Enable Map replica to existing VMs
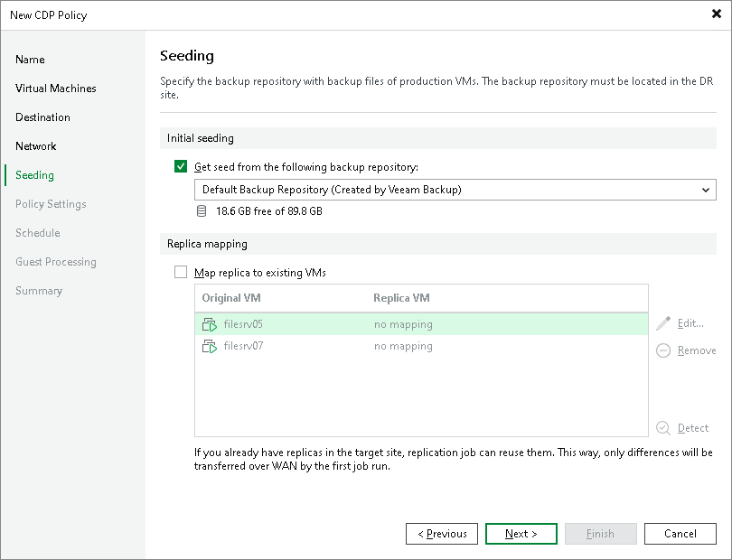732x560 pixels. click(x=180, y=271)
